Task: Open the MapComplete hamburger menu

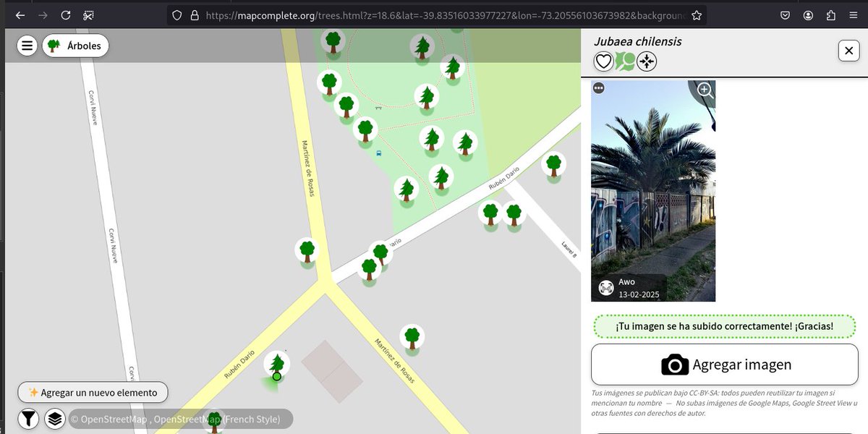Action: pyautogui.click(x=27, y=46)
